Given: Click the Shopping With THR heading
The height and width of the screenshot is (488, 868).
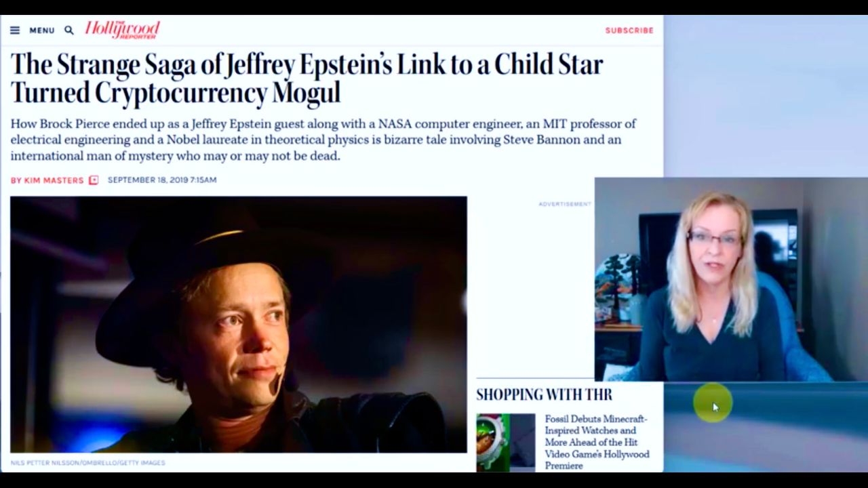Looking at the screenshot, I should [544, 394].
